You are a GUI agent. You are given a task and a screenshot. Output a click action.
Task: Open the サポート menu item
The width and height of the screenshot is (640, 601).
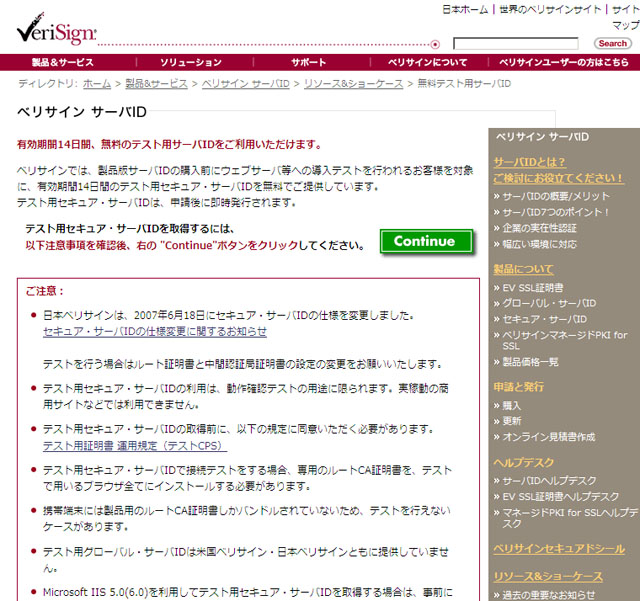tap(308, 62)
